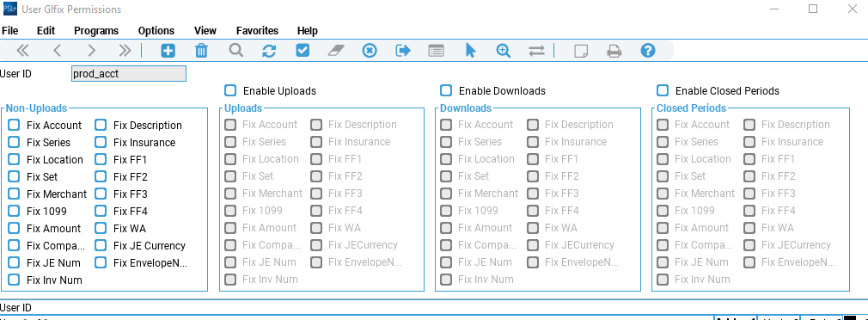Image resolution: width=868 pixels, height=320 pixels.
Task: Check Fix Account under Non-Uploads
Action: click(14, 125)
